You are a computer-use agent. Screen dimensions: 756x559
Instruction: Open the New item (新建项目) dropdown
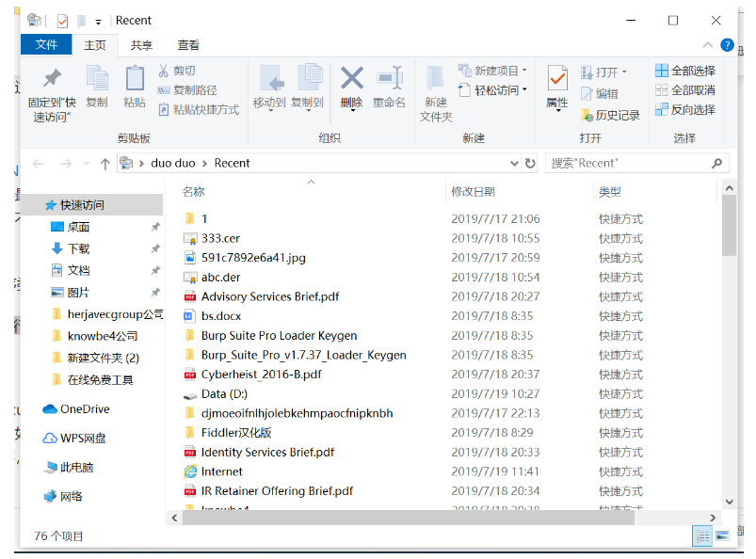(x=492, y=71)
